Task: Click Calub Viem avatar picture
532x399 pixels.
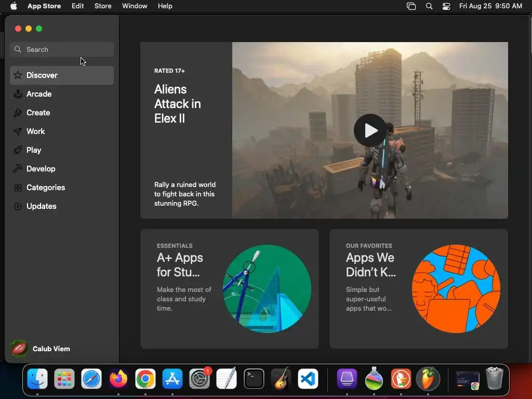Action: tap(19, 349)
